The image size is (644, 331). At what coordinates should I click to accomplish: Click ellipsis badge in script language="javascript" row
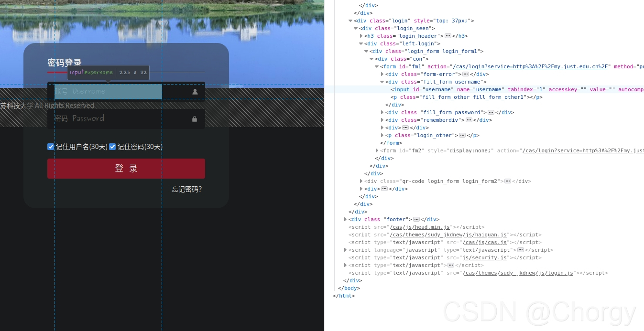521,250
